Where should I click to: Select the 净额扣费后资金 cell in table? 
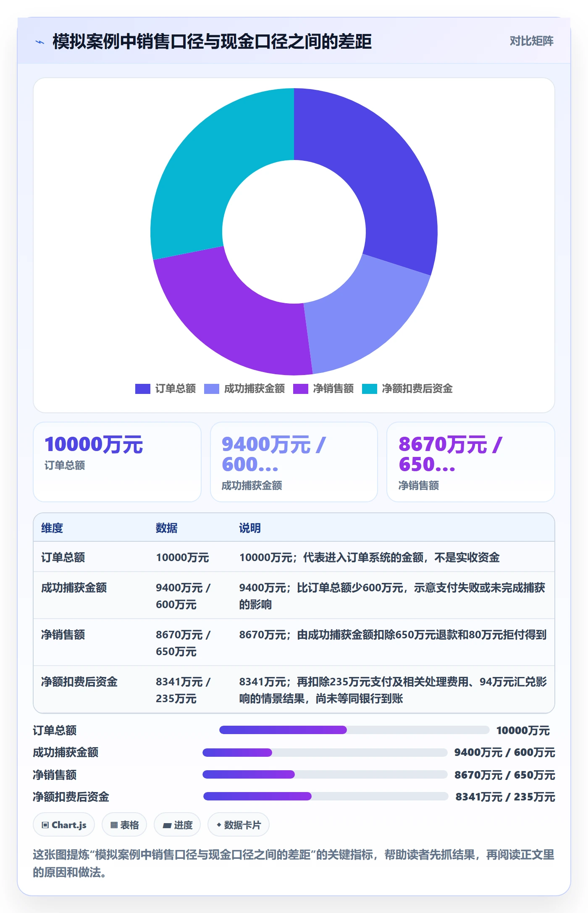tap(79, 682)
